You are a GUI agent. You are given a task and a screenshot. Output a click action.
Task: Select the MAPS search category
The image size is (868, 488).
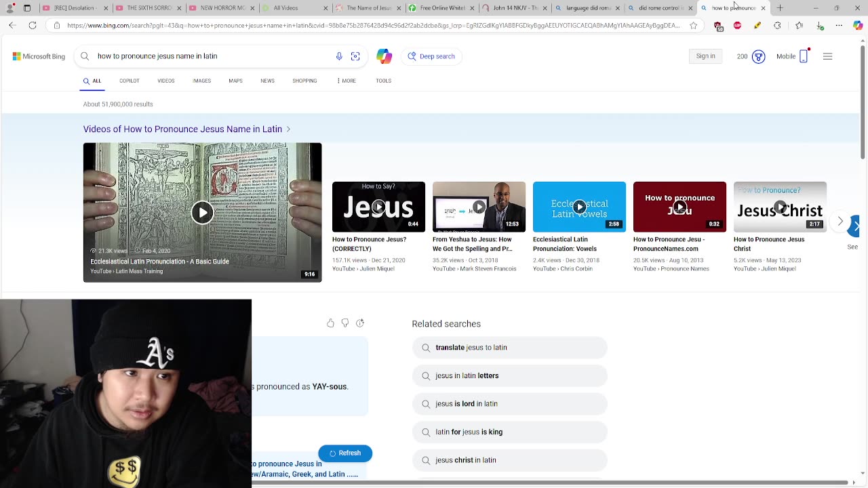[235, 81]
